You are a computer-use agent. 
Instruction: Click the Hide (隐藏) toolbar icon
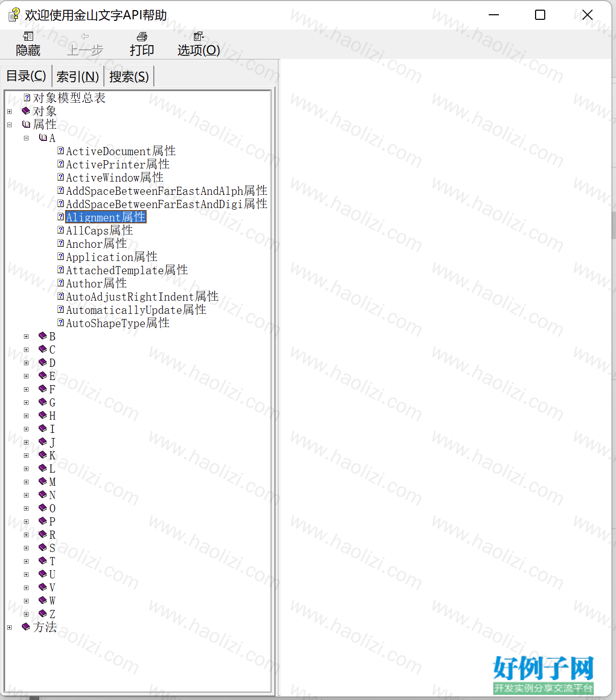(x=28, y=36)
